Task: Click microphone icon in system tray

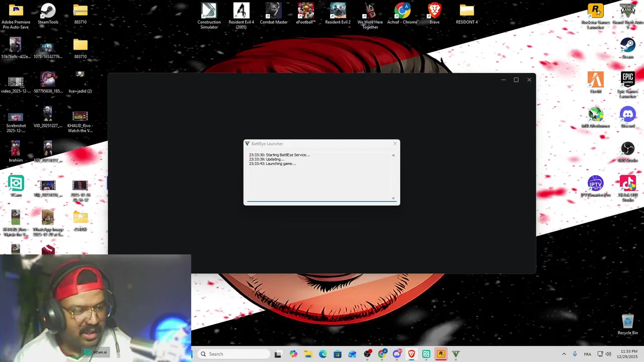Action: 575,354
